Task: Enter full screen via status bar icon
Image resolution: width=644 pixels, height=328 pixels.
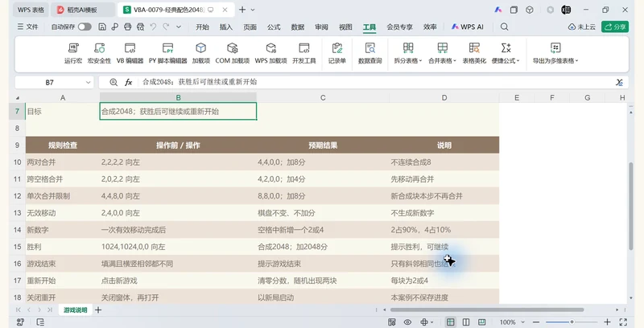Action: (x=623, y=322)
